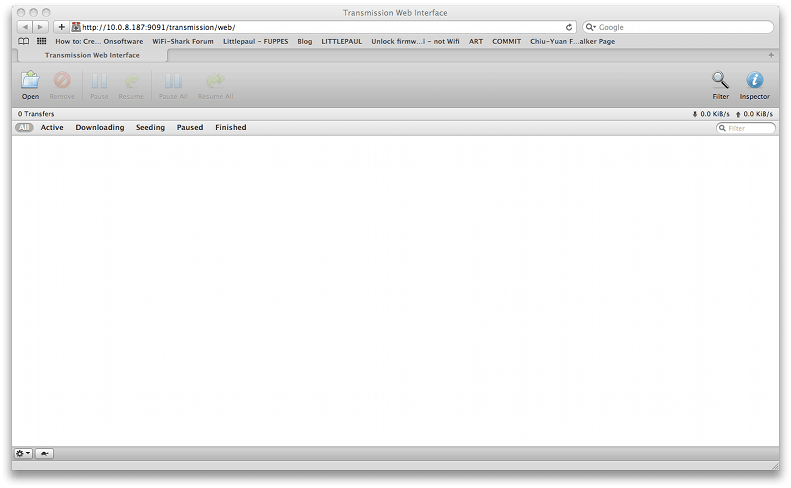Viewport: 791px width, 488px height.
Task: Click the Resume toolbar icon
Action: click(x=132, y=81)
